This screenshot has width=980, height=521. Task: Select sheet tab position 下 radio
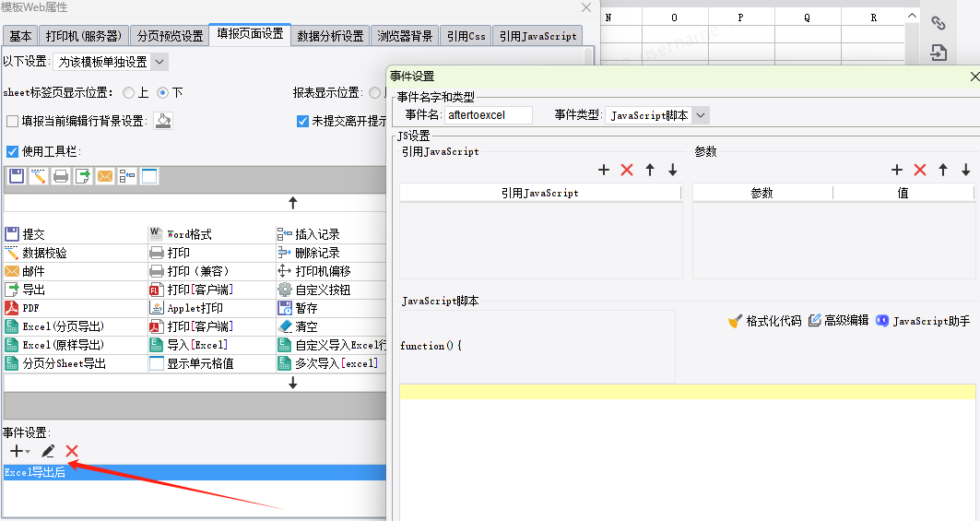point(162,92)
